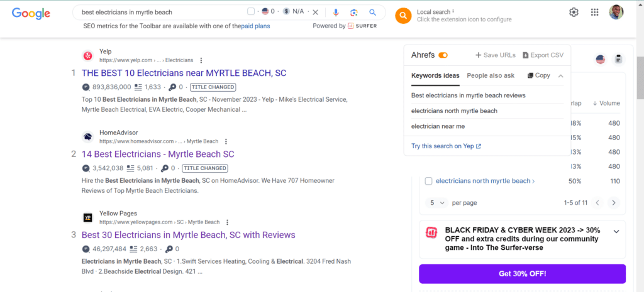
Task: Toggle the Ahrefs orange switch
Action: pos(443,55)
